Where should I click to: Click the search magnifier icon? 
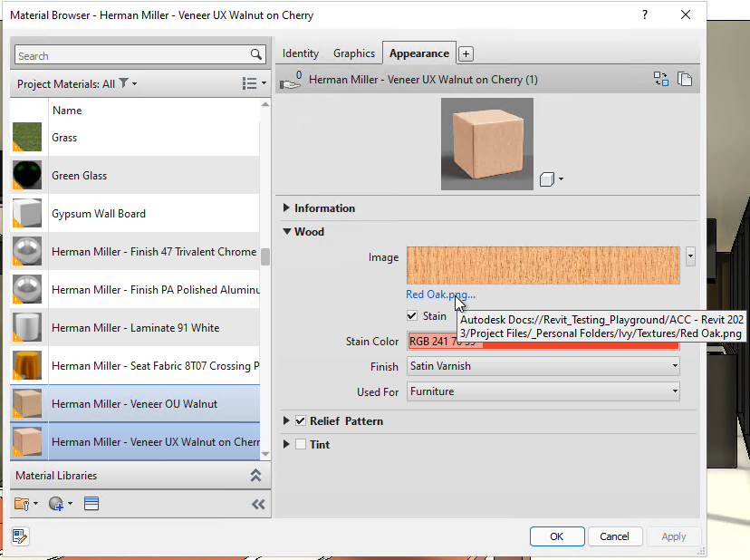[256, 54]
